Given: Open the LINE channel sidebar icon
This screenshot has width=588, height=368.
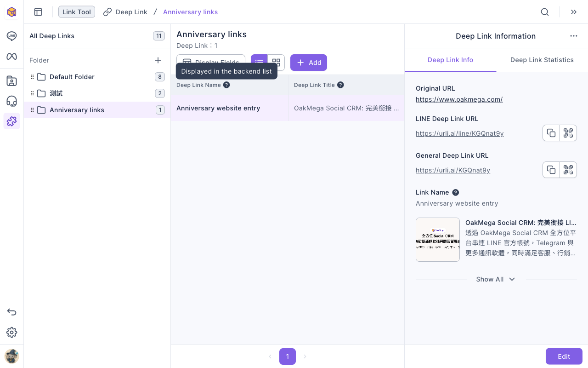Looking at the screenshot, I should (x=11, y=36).
